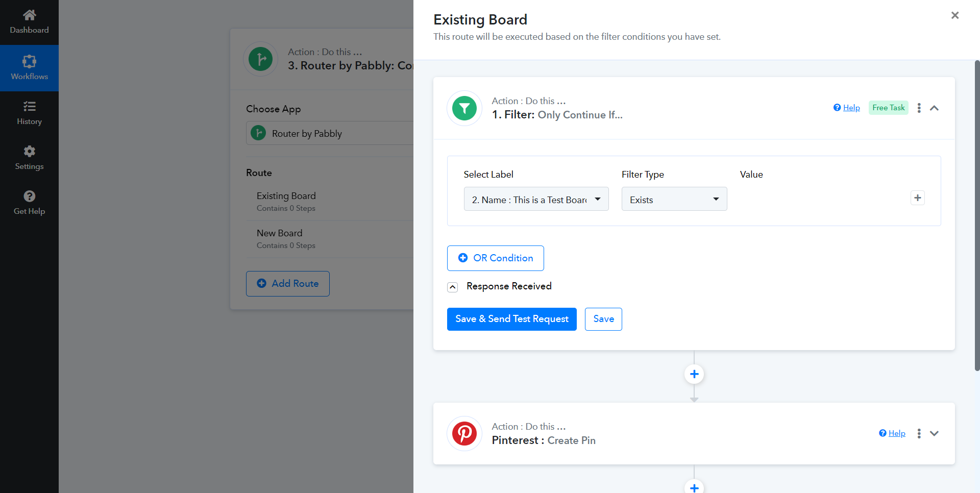Open the Get Help question icon
This screenshot has width=980, height=493.
point(29,196)
